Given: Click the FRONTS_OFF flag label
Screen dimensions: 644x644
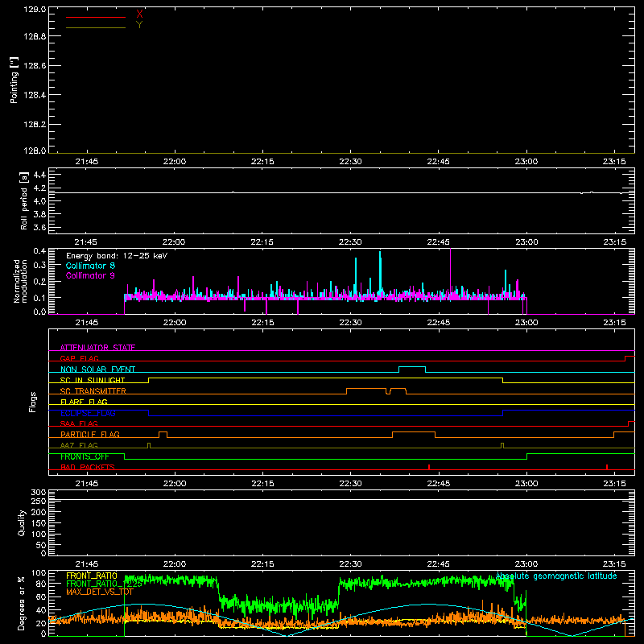Looking at the screenshot, I should (85, 456).
